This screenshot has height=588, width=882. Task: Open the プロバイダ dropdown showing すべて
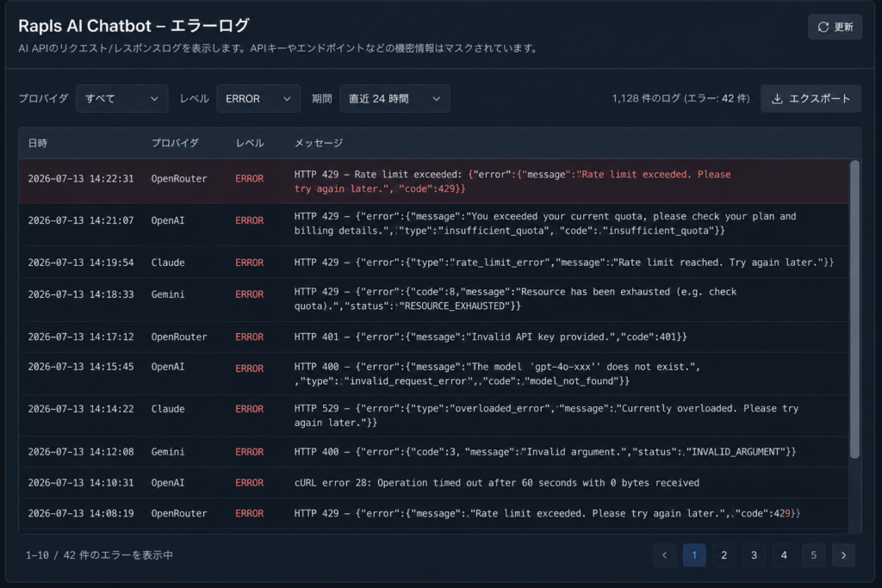[121, 98]
